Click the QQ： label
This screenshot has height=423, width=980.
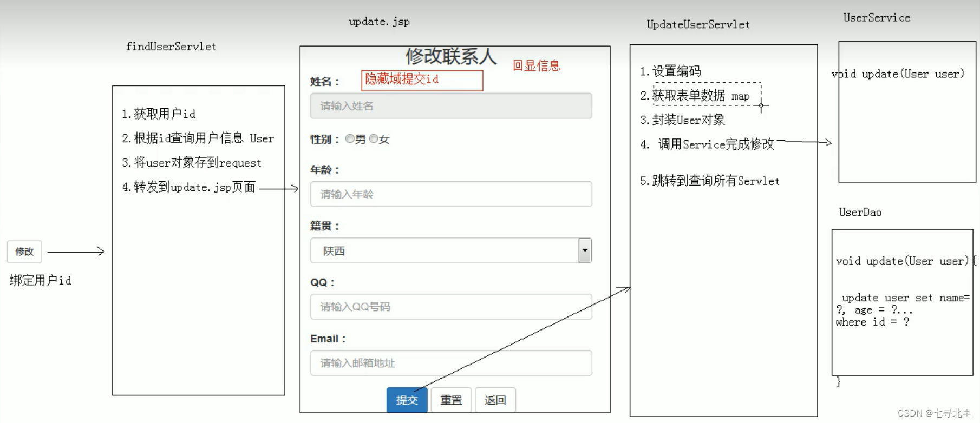click(x=323, y=282)
